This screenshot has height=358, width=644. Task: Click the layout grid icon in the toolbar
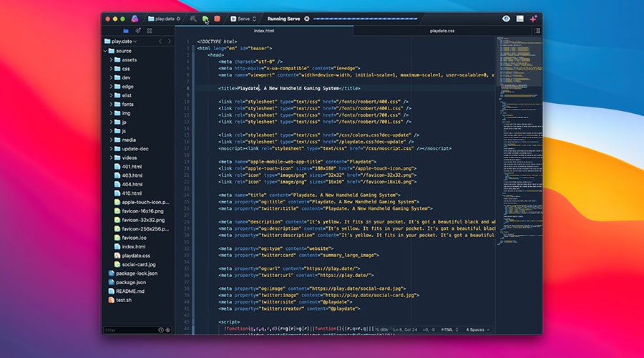519,19
